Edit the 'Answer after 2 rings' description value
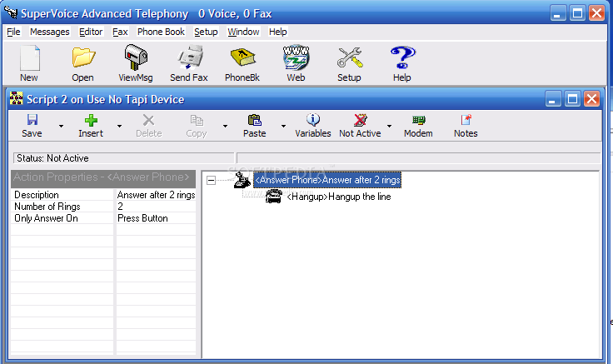The width and height of the screenshot is (613, 364). pyautogui.click(x=156, y=195)
